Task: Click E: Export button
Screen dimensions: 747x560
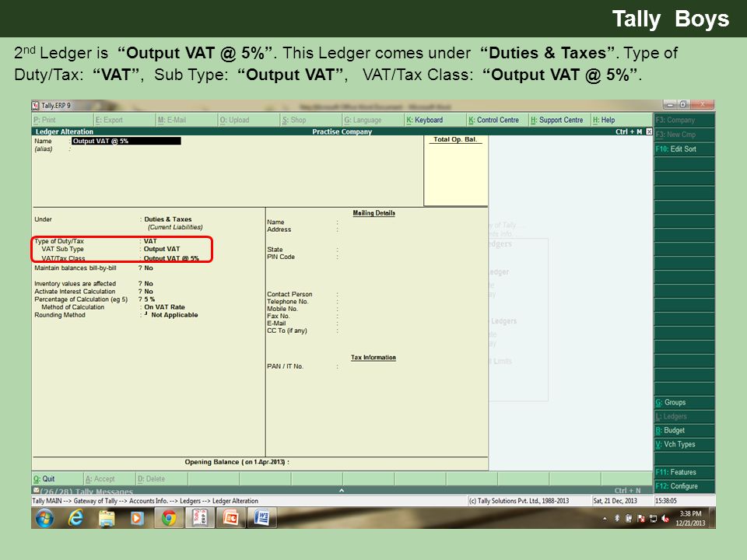Action: point(124,120)
